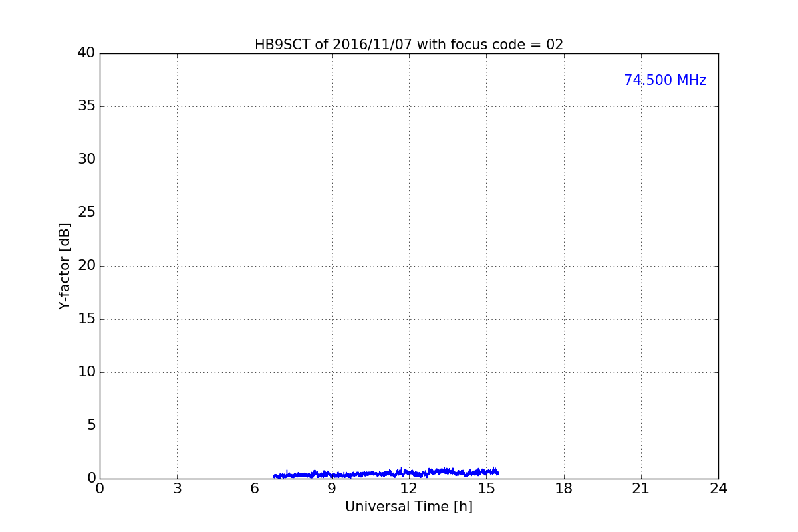Click the 'Universal Time [h]' axis label
The height and width of the screenshot is (532, 798).
point(409,507)
